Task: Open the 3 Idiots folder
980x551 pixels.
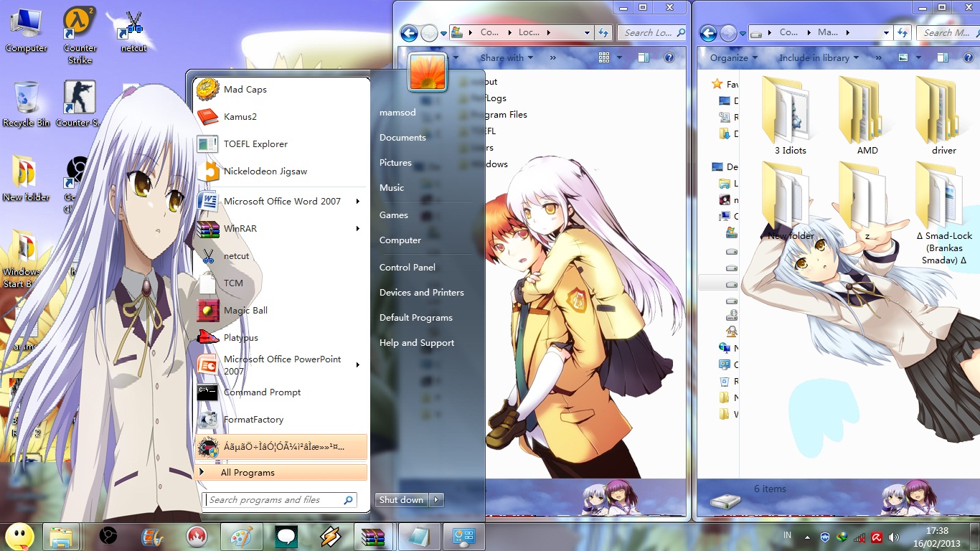Action: tap(790, 116)
